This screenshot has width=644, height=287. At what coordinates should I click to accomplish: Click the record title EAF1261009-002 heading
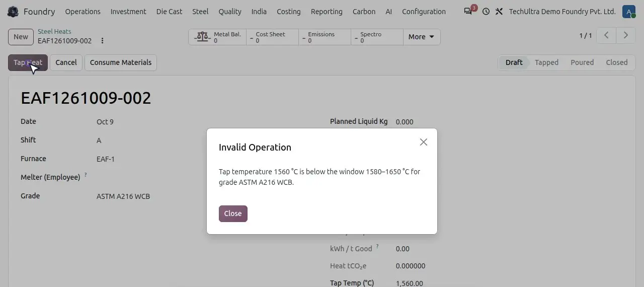point(86,98)
